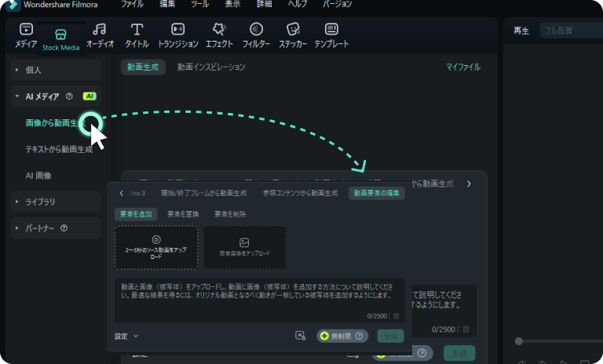The image size is (603, 364).
Task: Open the フィルター tab
Action: [x=256, y=36]
